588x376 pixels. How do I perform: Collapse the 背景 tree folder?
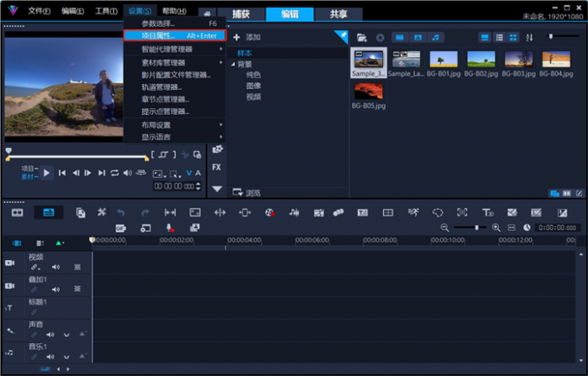point(233,64)
